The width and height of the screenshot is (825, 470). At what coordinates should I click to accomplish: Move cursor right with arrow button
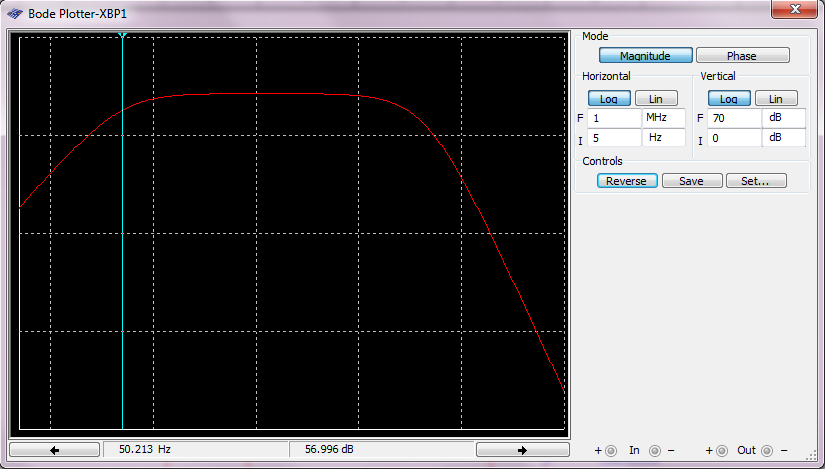click(x=522, y=449)
